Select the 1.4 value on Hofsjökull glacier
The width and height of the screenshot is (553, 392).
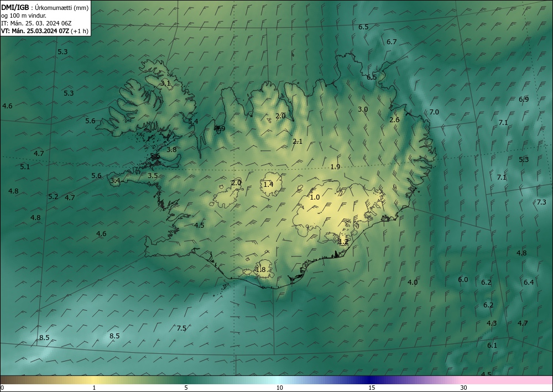pos(268,184)
